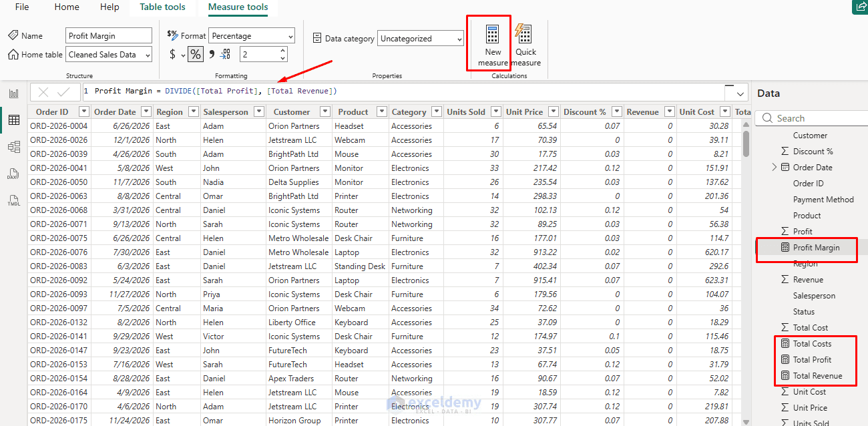This screenshot has height=426, width=868.
Task: Click the Quick measure icon
Action: pyautogui.click(x=524, y=35)
